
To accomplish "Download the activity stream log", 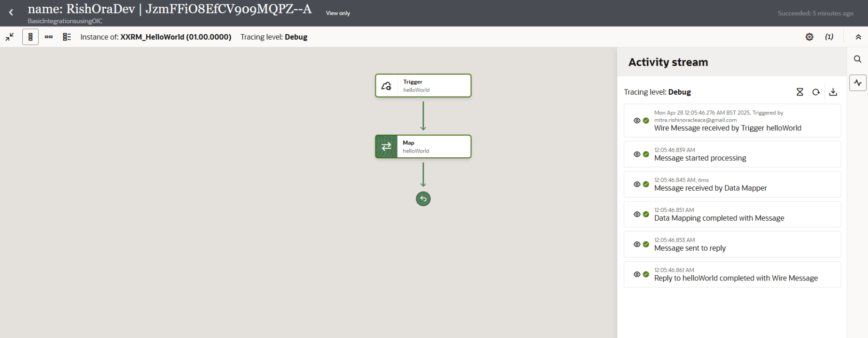I will coord(833,92).
